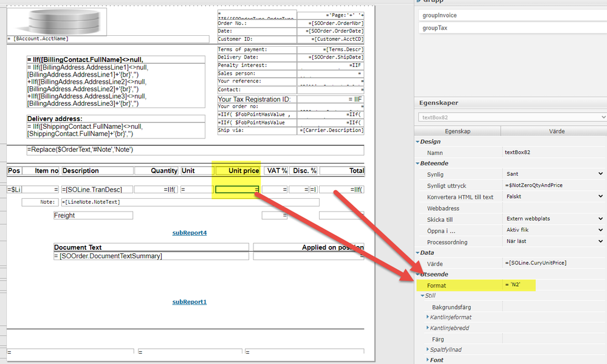Select the SOOrder.DocumentTextSummary text box

(x=151, y=256)
